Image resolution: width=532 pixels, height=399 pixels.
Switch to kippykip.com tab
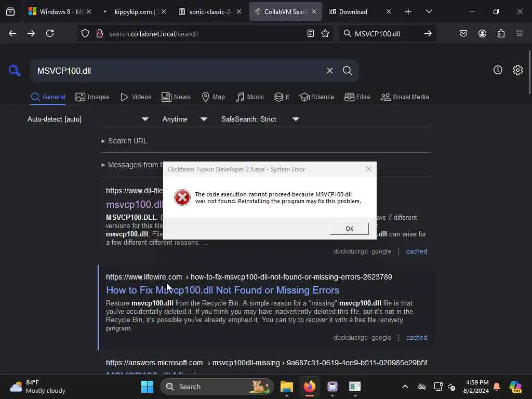coord(135,12)
